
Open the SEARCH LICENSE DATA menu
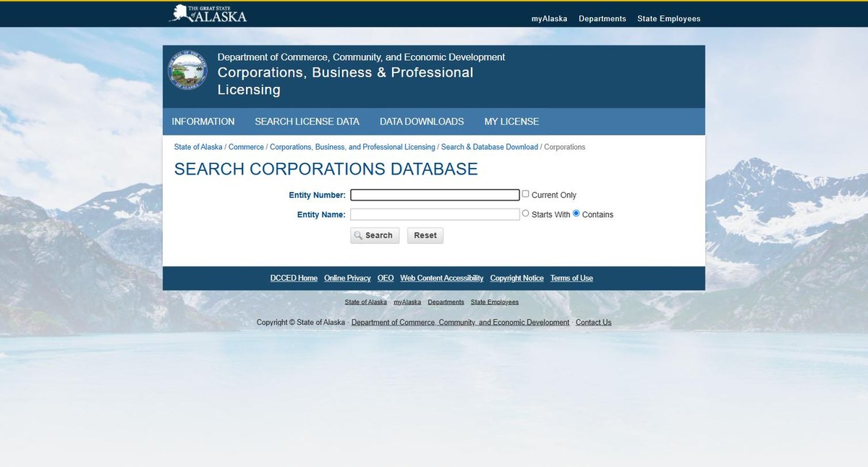pos(307,122)
